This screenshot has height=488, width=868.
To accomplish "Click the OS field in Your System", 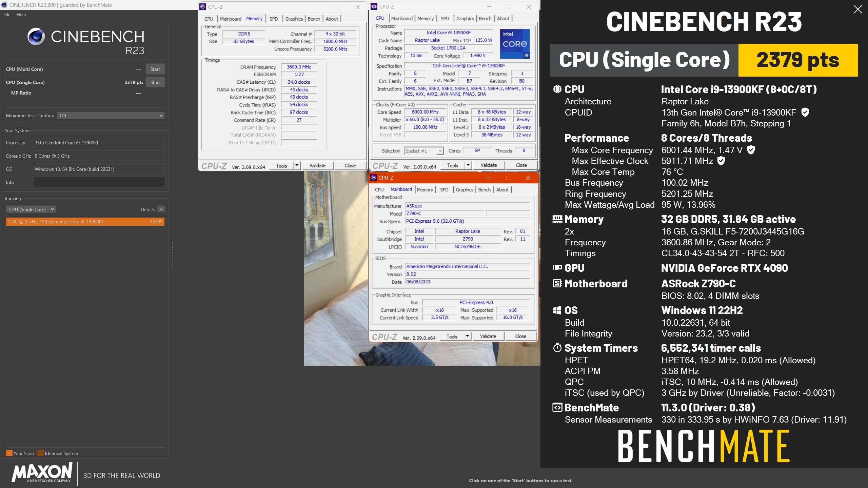I will [x=99, y=169].
